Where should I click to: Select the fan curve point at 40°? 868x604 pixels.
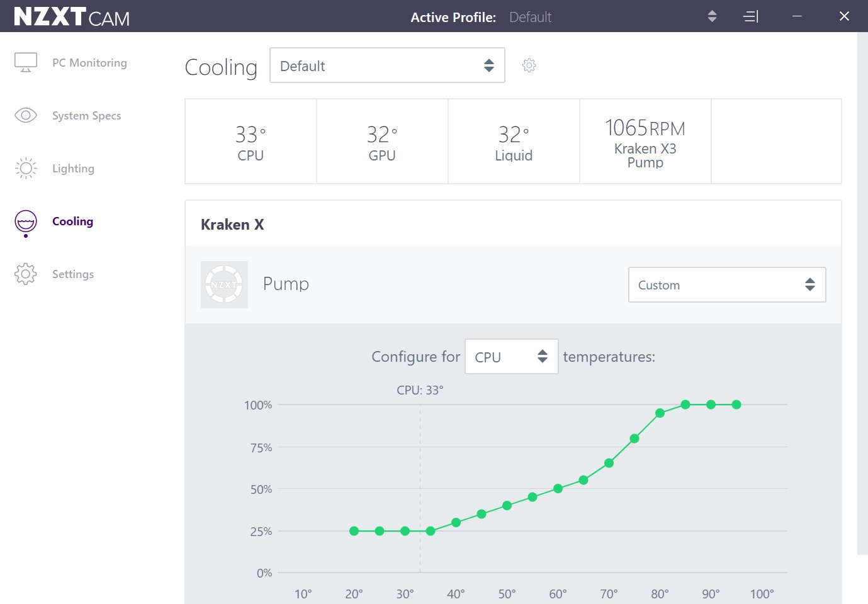[x=456, y=522]
